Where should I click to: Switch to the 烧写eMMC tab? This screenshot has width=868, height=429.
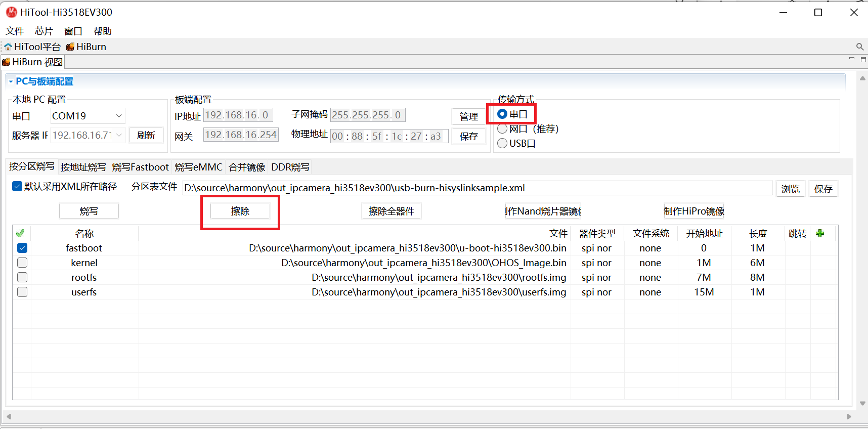click(198, 167)
